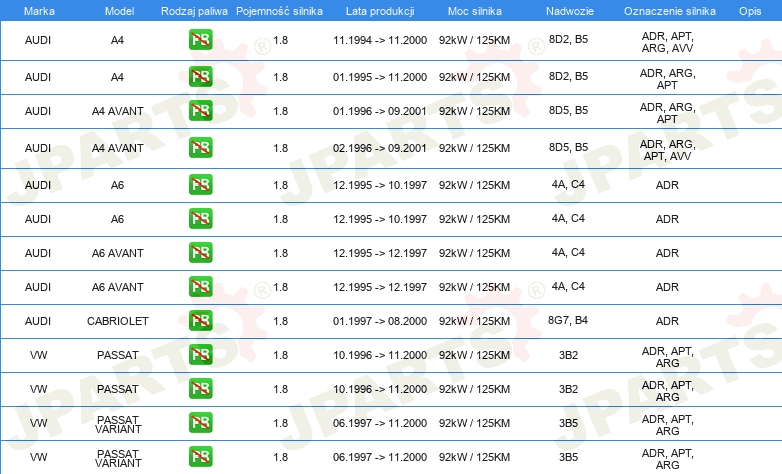This screenshot has height=474, width=782.
Task: Click the Pojemność silnika column header
Action: (279, 11)
